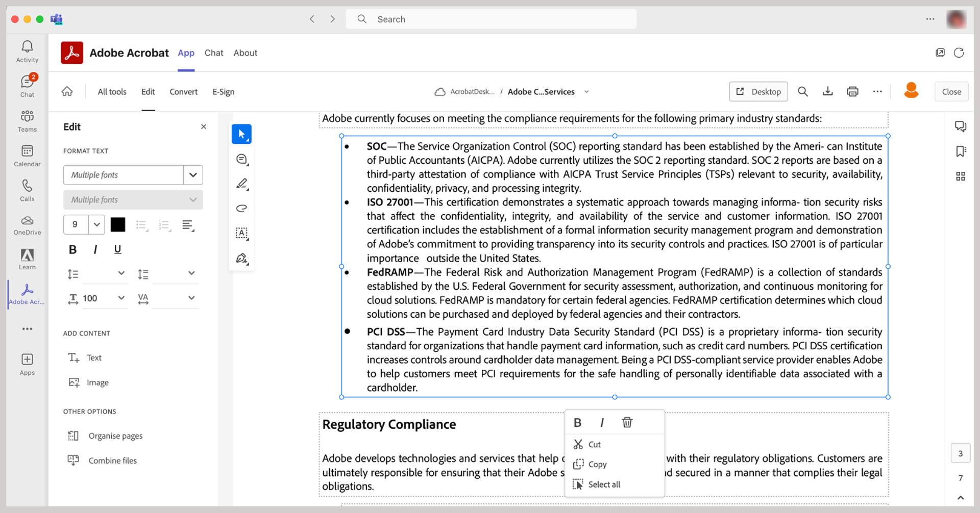The image size is (980, 513).
Task: Open comments panel on right rail
Action: [x=960, y=126]
